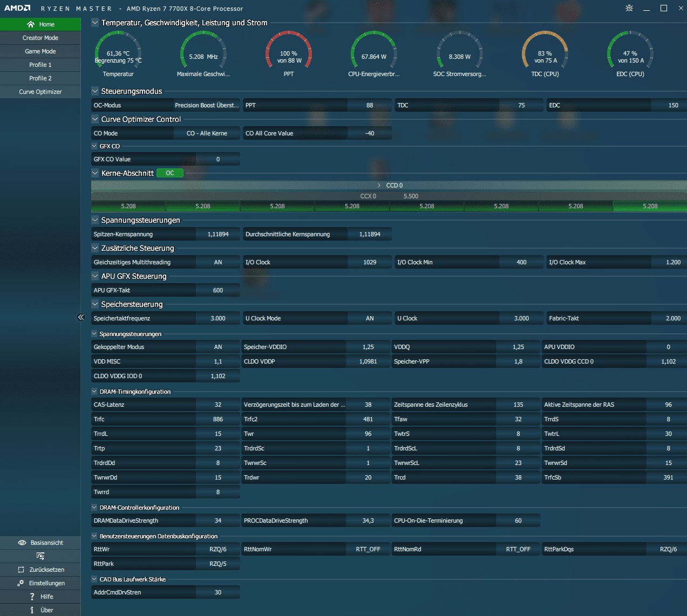Click AddrCmdDrvStren value 30
Screen dimensions: 687x616
(218, 592)
